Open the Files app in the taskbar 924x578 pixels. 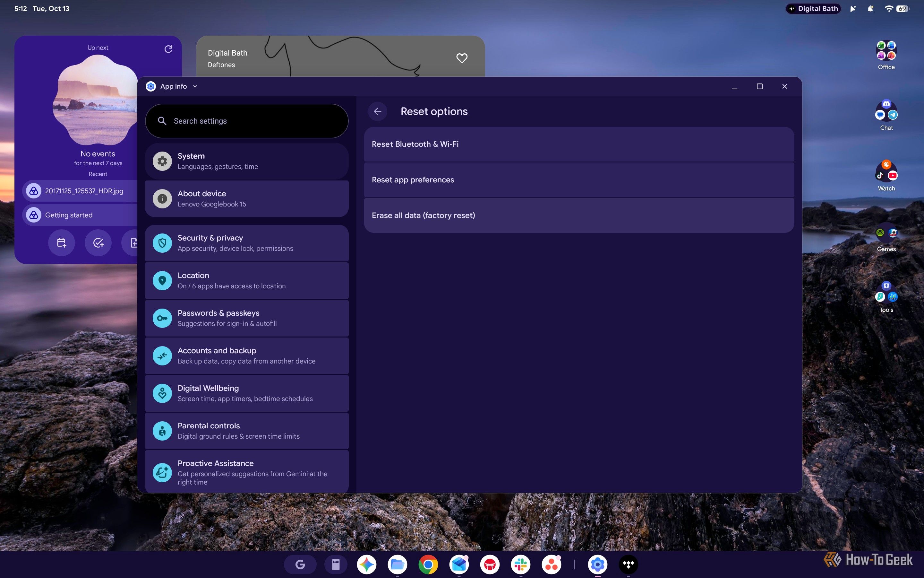click(x=397, y=564)
